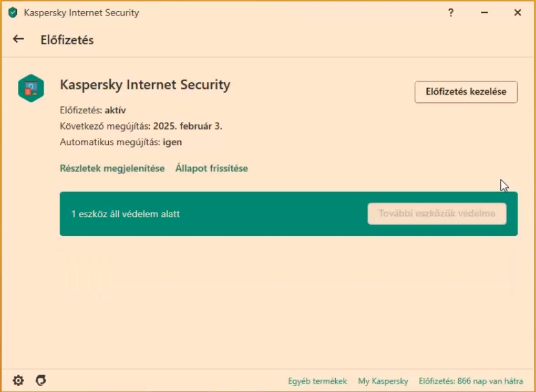Click the Állapot frissítése link
This screenshot has width=536, height=392.
pos(211,168)
